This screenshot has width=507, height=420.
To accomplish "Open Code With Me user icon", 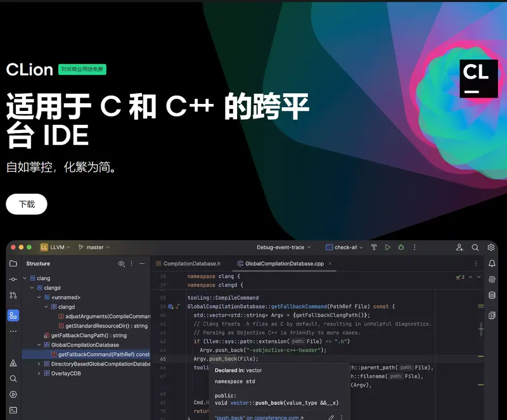I will click(459, 247).
